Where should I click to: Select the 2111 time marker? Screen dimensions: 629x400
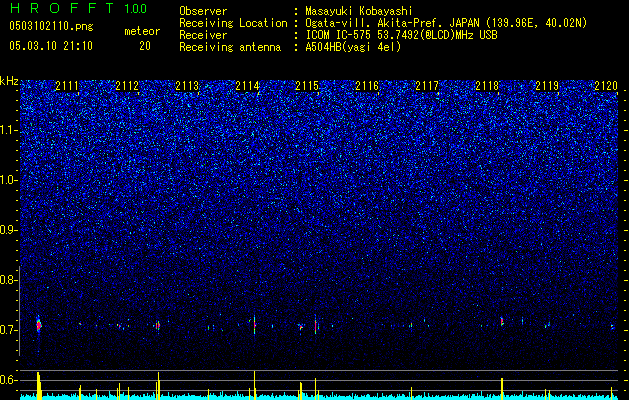coord(67,86)
